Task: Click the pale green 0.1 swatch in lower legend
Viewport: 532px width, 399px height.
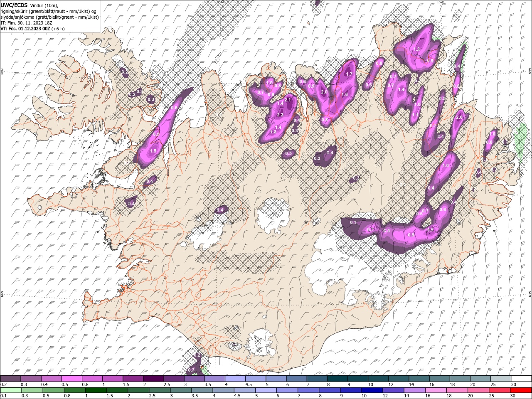Action: click(x=11, y=390)
